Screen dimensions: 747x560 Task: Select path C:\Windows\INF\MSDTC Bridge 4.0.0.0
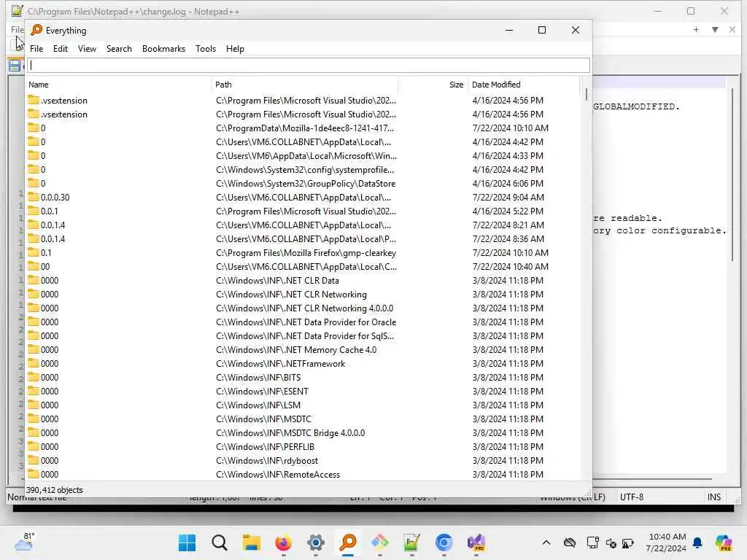point(290,433)
